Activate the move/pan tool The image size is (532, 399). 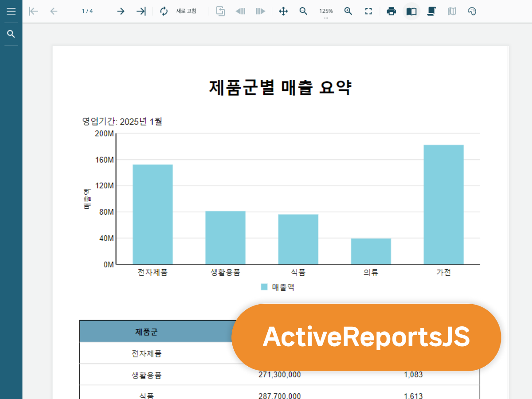[283, 12]
